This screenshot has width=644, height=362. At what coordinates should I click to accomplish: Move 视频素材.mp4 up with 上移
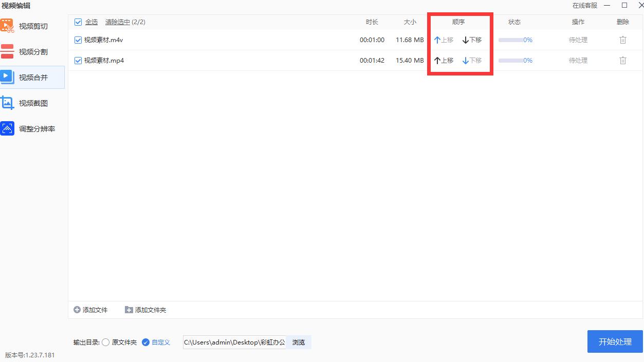444,60
